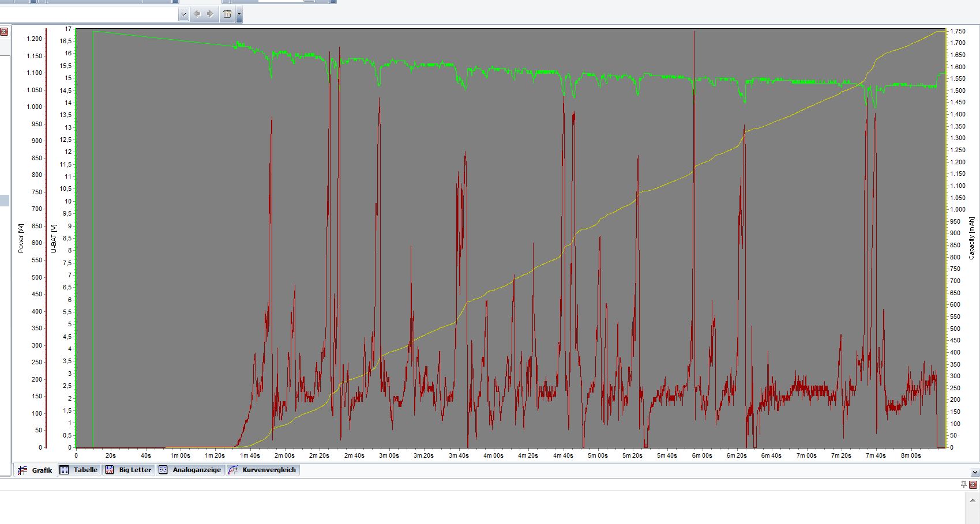980x524 pixels.
Task: Select the Analoganzeige tab
Action: 190,470
